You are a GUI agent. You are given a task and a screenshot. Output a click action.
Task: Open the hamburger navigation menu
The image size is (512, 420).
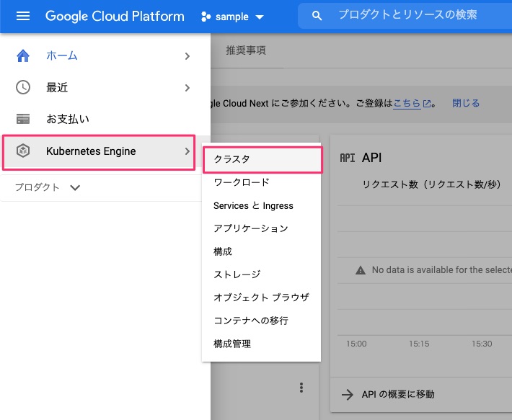(x=23, y=16)
